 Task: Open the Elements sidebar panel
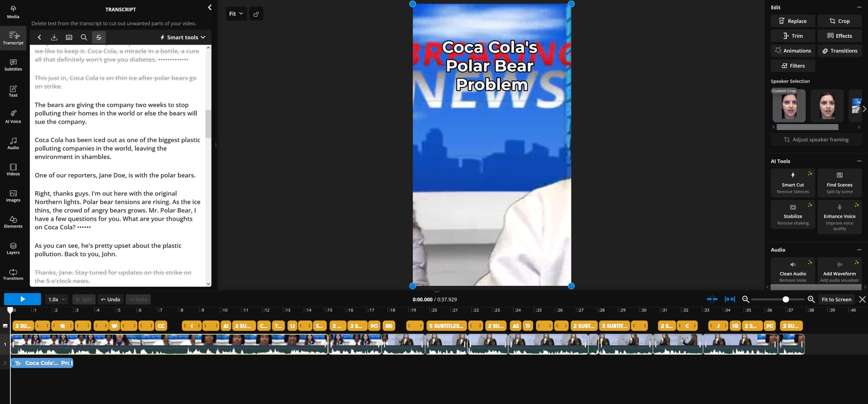pos(13,222)
